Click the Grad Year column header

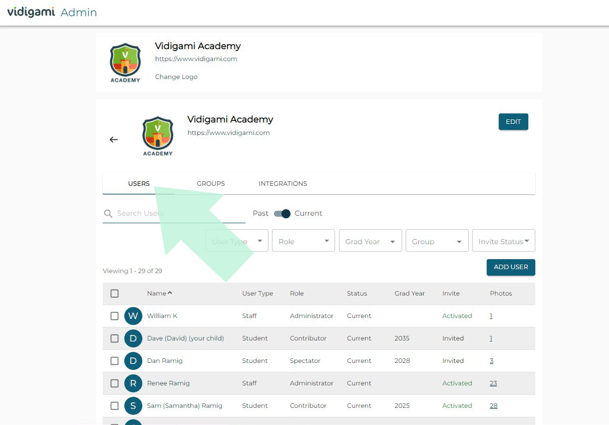(409, 293)
